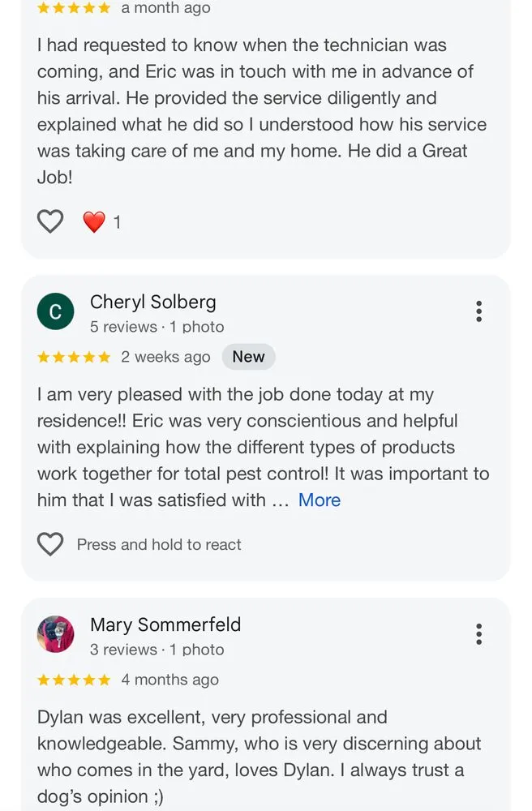
Task: Open Mary Sommerfeld review options menu
Action: point(479,634)
